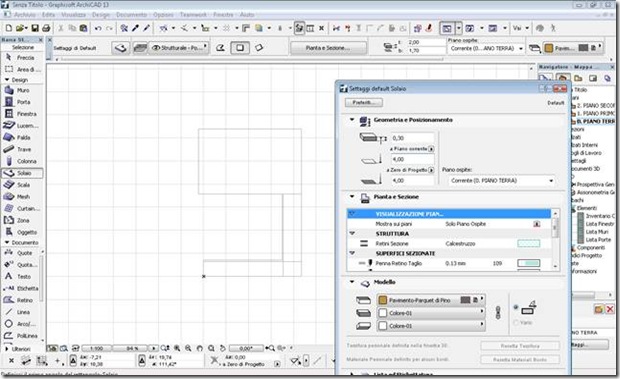Select the Oggetto object tool
The image size is (620, 379).
(x=22, y=232)
